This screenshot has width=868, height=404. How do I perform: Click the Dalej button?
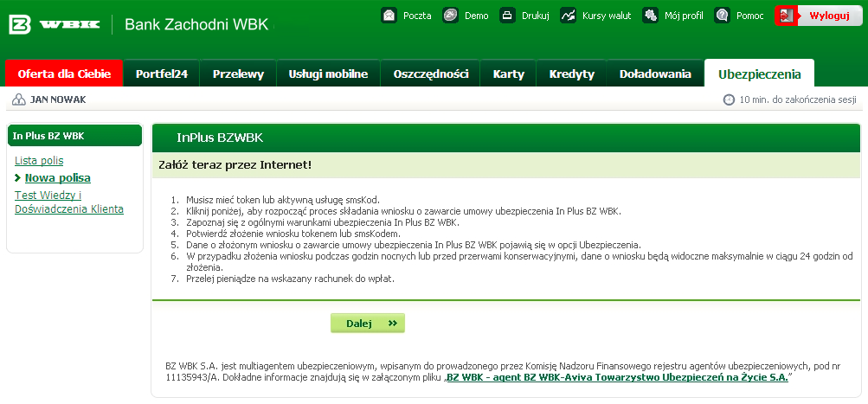368,324
